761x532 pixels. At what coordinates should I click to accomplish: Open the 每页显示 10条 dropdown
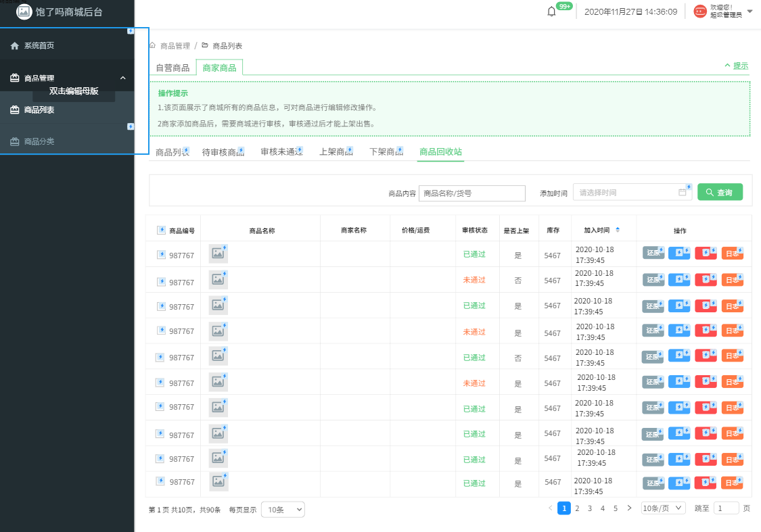pyautogui.click(x=283, y=509)
